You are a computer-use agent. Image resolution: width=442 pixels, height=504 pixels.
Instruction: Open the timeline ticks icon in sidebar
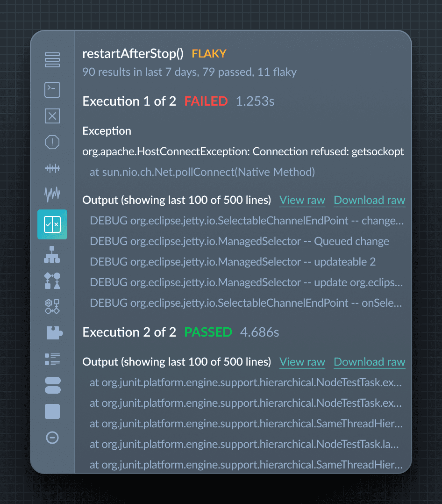click(52, 168)
